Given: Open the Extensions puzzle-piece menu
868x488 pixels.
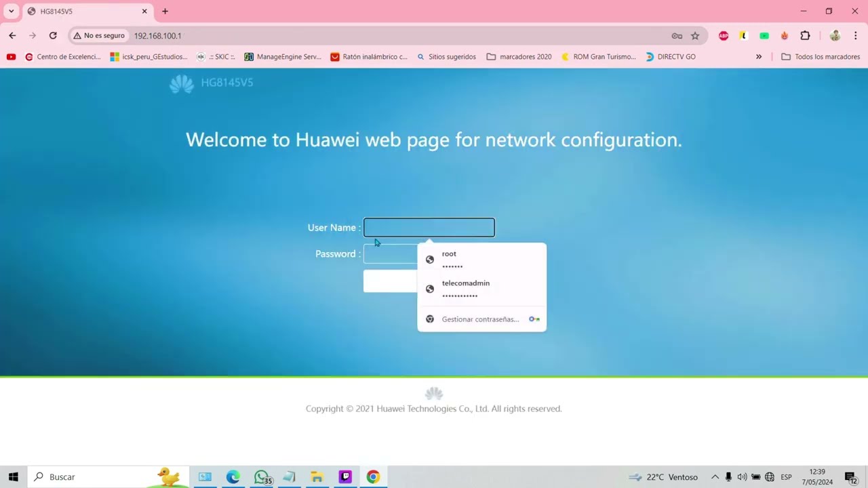Looking at the screenshot, I should click(x=805, y=36).
